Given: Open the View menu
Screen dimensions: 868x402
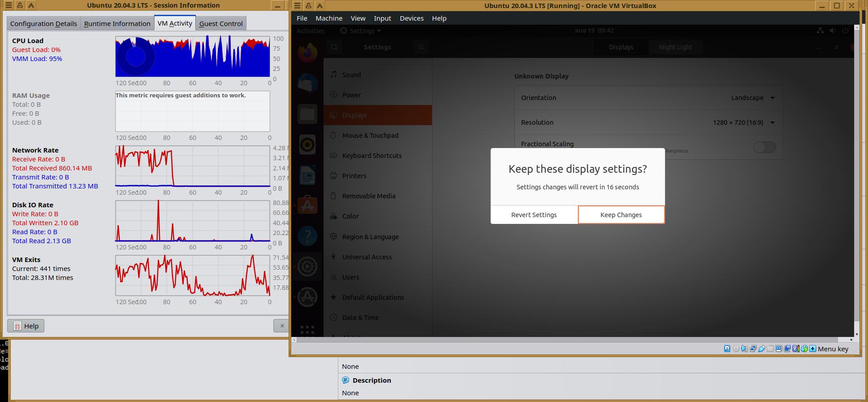Looking at the screenshot, I should click(358, 18).
